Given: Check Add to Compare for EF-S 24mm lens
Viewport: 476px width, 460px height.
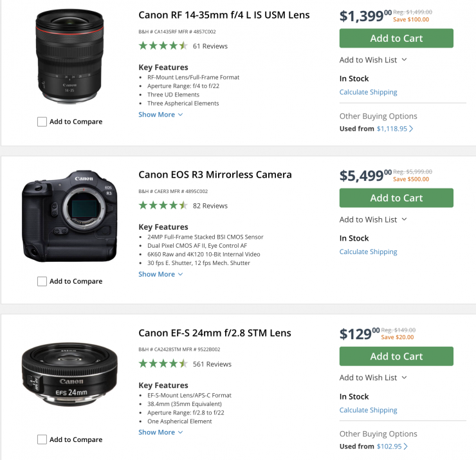Looking at the screenshot, I should click(42, 439).
